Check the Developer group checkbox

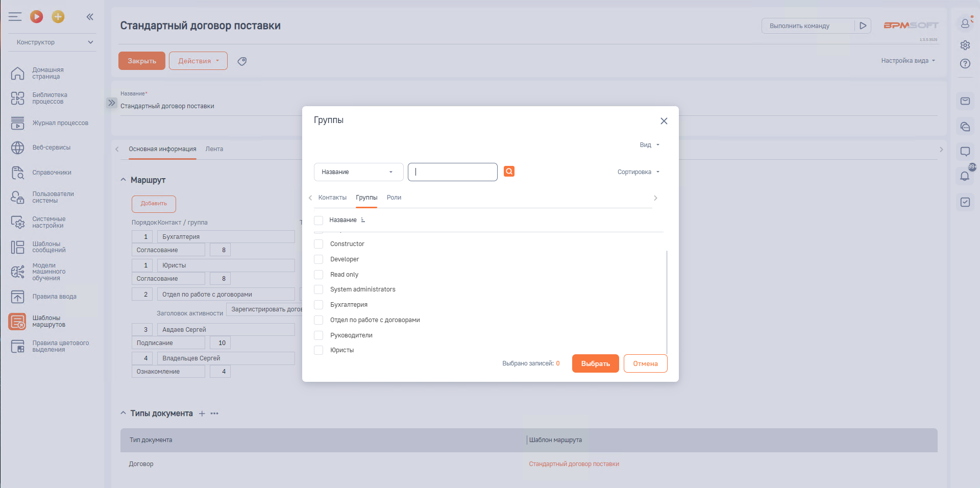coord(318,259)
